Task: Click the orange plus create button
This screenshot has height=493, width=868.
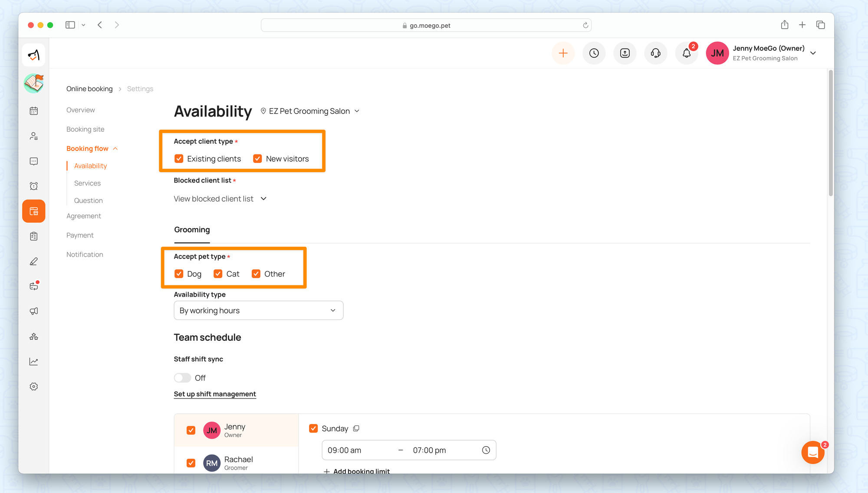Action: tap(563, 53)
